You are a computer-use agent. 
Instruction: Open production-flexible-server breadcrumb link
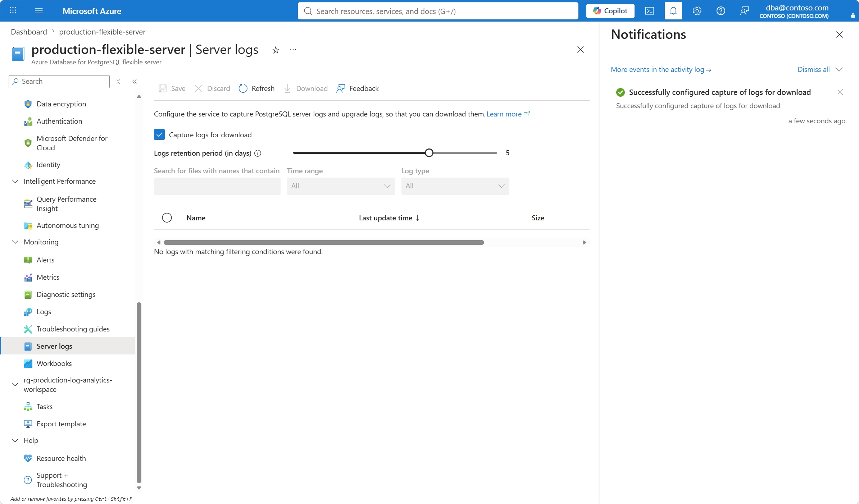coord(102,32)
